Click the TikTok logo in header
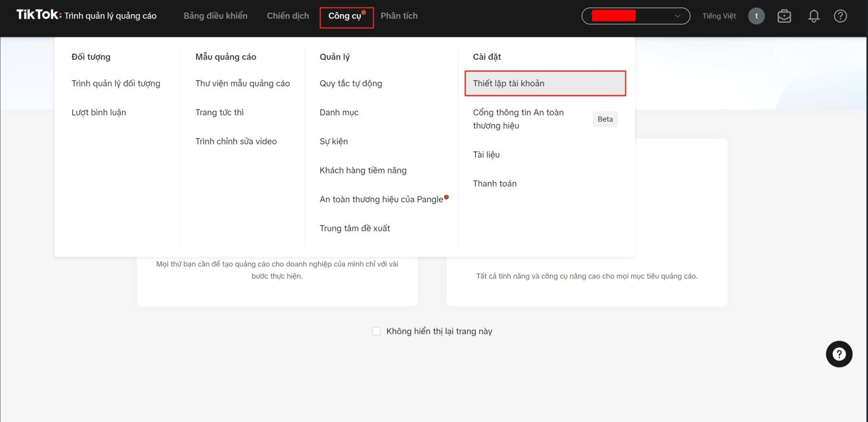Viewport: 868px width, 422px height. pyautogui.click(x=38, y=15)
